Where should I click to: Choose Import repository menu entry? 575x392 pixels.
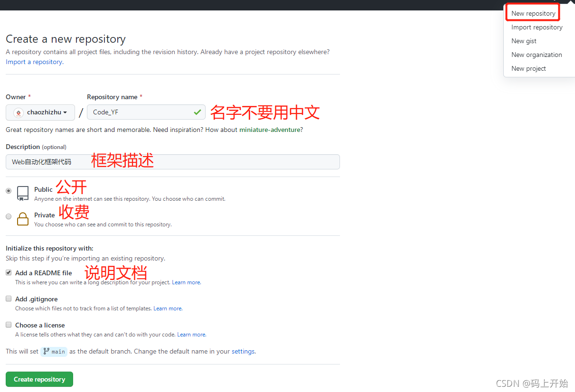point(537,27)
